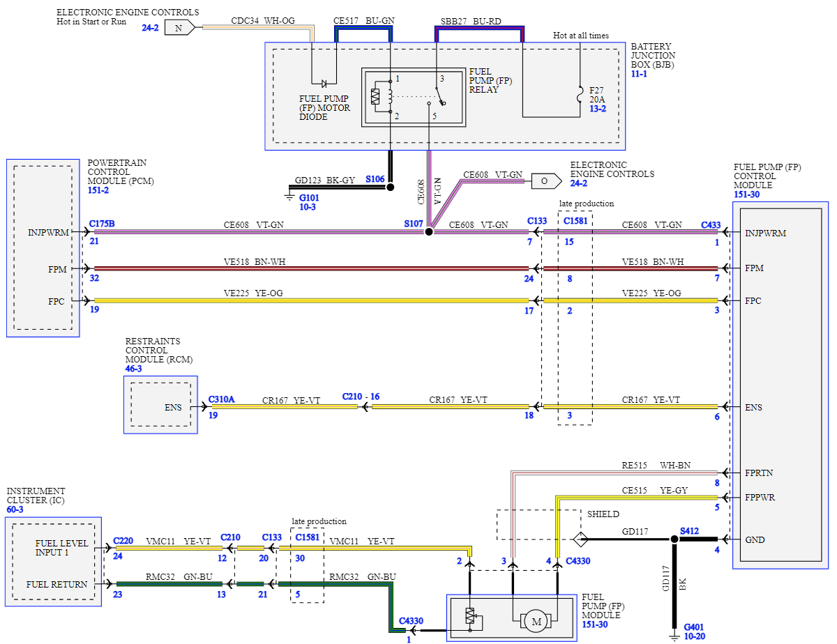Click the FP motor diode symbol

tap(323, 83)
